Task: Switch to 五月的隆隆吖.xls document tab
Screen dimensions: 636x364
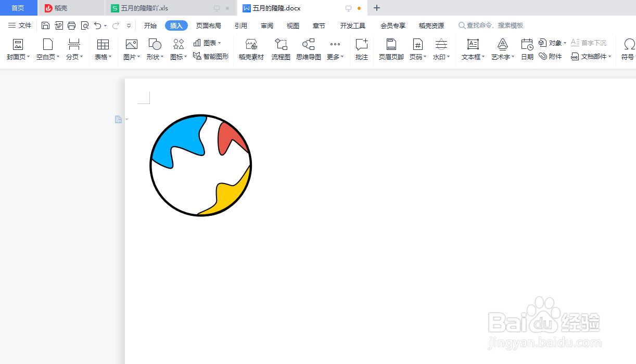Action: 171,8
